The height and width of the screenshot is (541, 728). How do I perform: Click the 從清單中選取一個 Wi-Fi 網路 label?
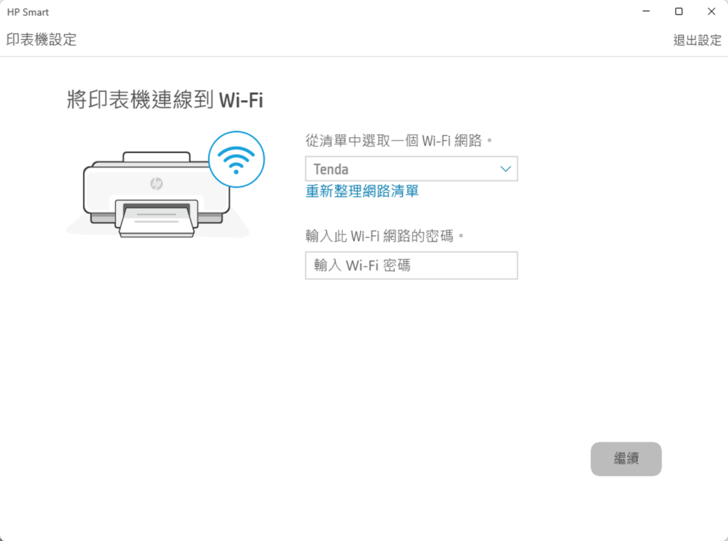pos(399,141)
